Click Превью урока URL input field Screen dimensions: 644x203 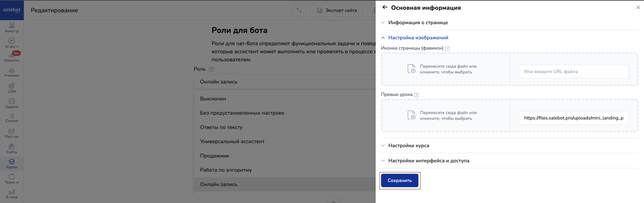coord(574,118)
